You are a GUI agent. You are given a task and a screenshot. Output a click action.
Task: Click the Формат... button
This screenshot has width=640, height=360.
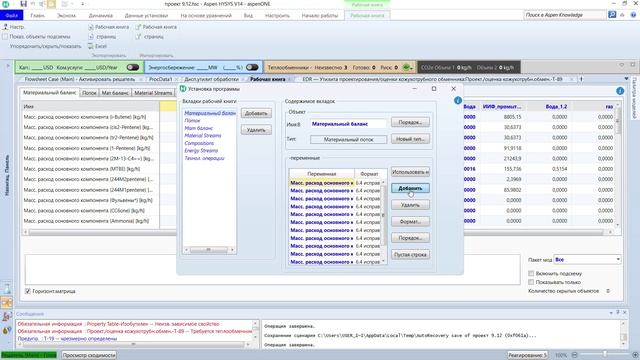(410, 222)
